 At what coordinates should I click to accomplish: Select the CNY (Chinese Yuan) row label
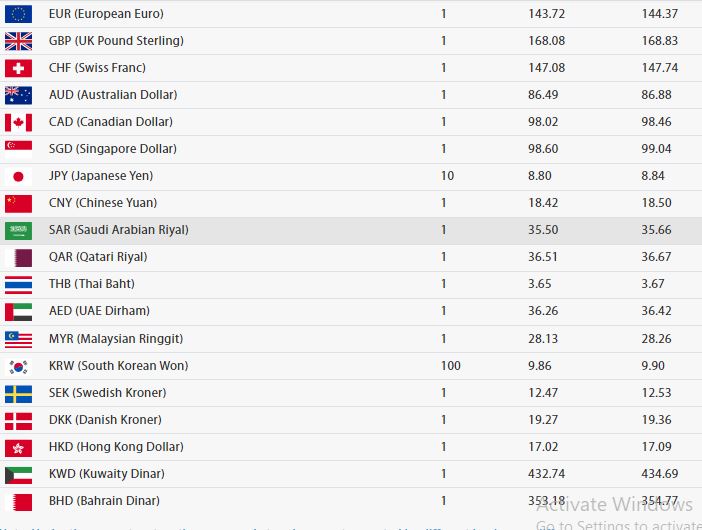click(x=103, y=203)
